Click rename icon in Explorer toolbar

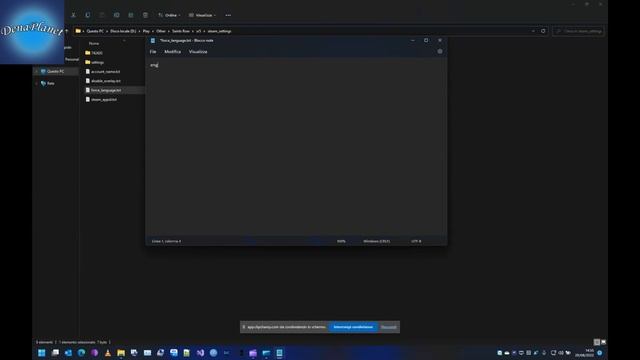point(116,15)
